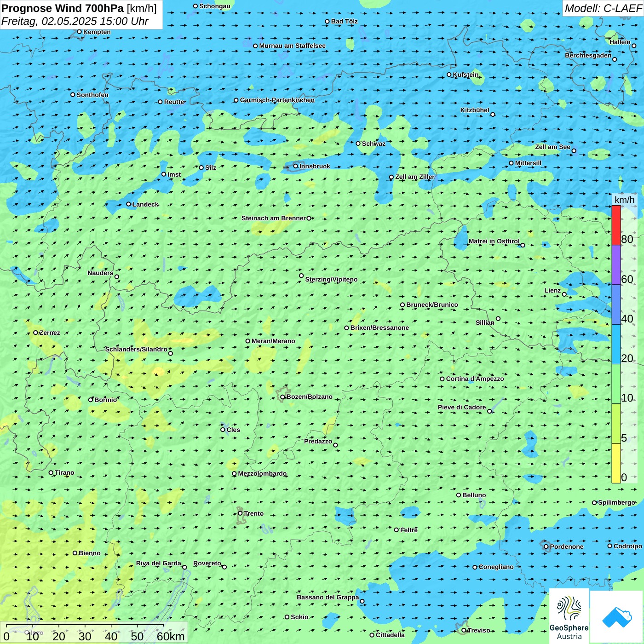Viewport: 644px width, 644px height.
Task: Click the Spilimbergo label
Action: (617, 502)
